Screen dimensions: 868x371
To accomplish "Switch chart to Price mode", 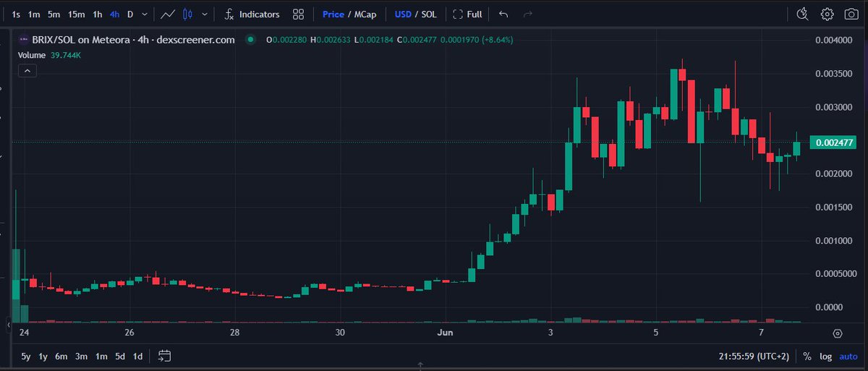I will [333, 14].
